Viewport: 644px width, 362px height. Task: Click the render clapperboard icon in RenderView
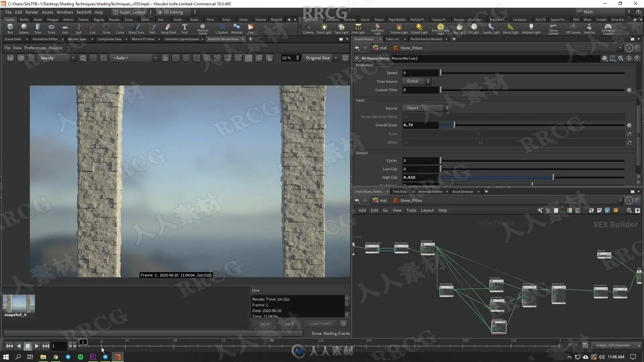coord(10,58)
